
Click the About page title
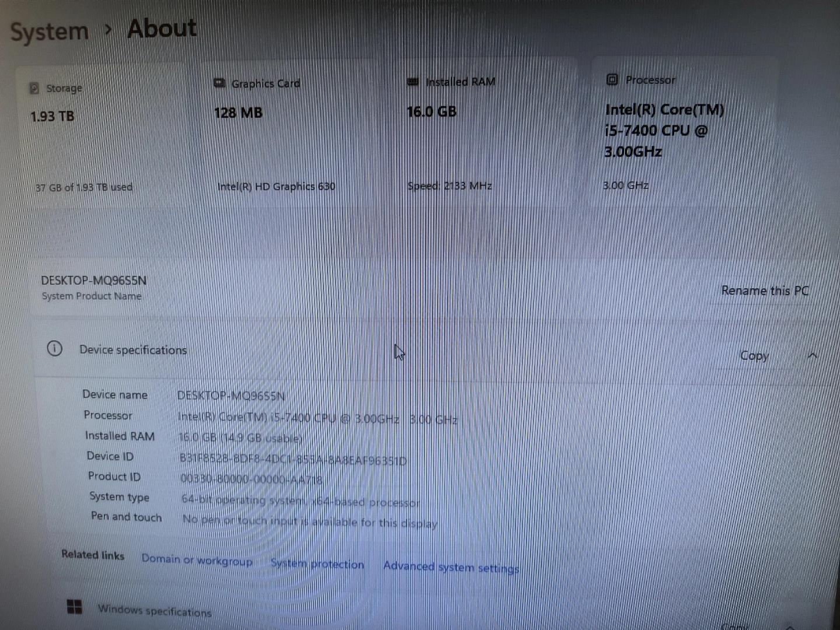click(x=162, y=29)
